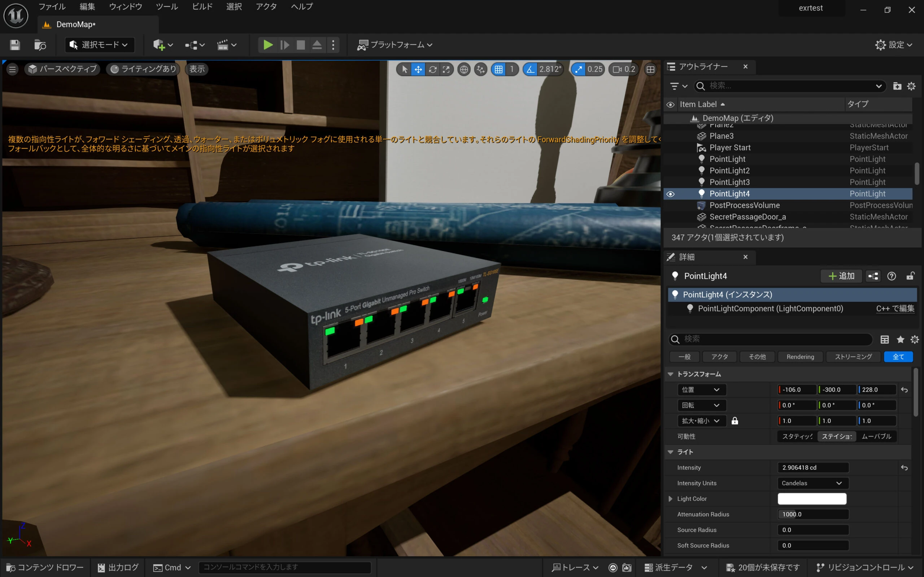This screenshot has height=577, width=924.
Task: Toggle world/local coordinate space globe icon
Action: 464,69
